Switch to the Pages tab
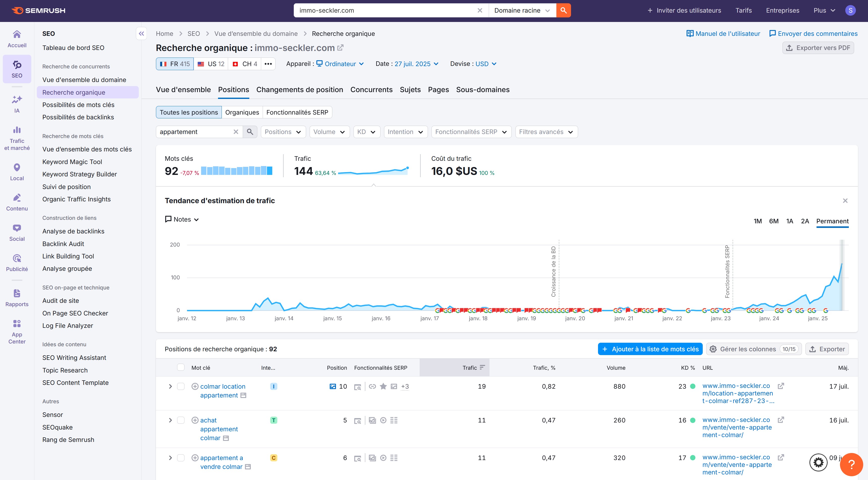The width and height of the screenshot is (868, 480). [x=438, y=90]
